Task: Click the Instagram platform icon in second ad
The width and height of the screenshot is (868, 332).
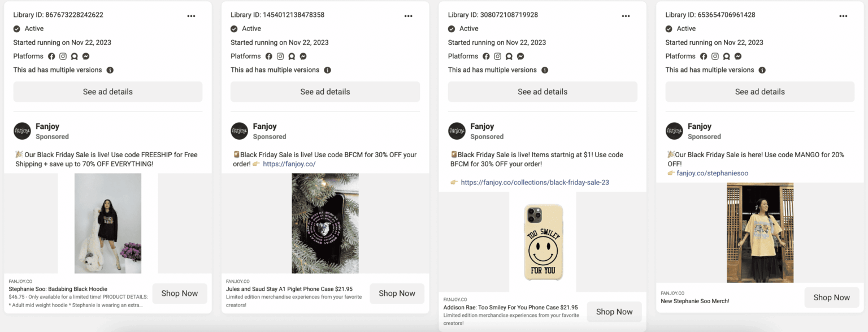Action: coord(280,57)
